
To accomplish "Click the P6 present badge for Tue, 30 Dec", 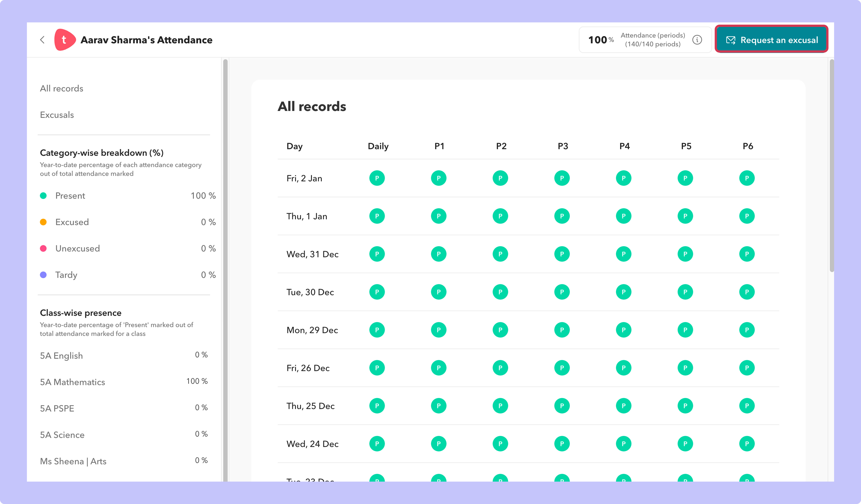I will point(747,292).
